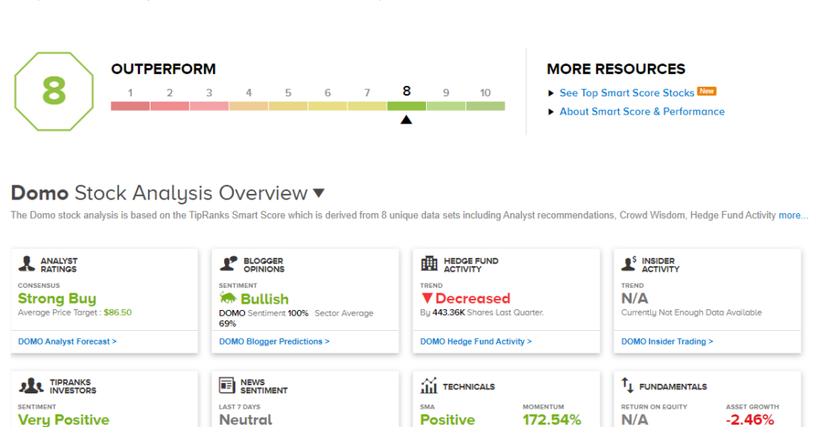
Task: Click the Analyst Ratings person icon
Action: [x=27, y=264]
